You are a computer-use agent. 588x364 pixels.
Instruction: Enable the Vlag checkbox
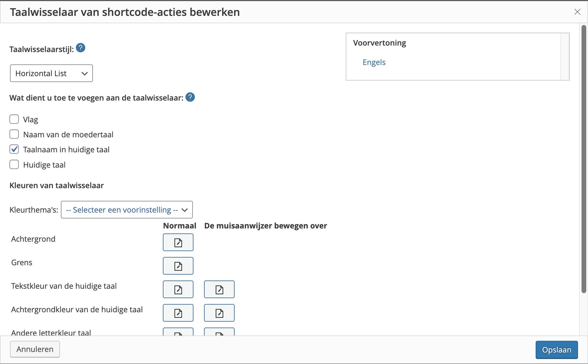14,119
